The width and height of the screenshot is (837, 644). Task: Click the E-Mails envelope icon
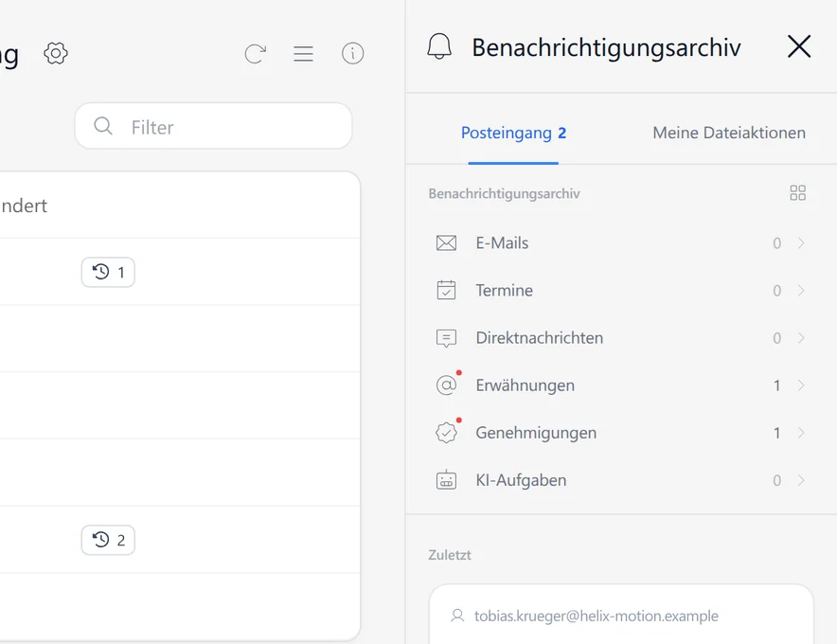click(x=446, y=243)
